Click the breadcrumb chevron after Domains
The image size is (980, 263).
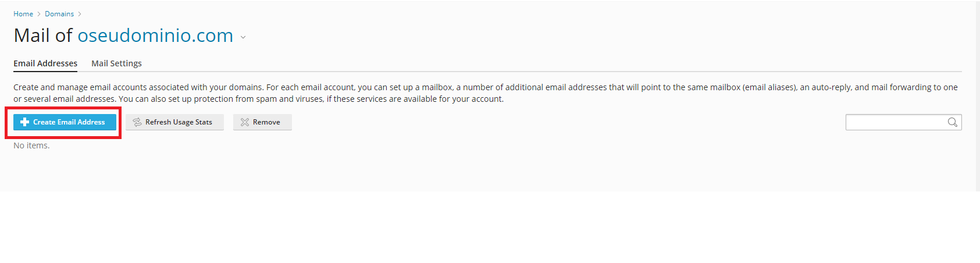(x=80, y=14)
